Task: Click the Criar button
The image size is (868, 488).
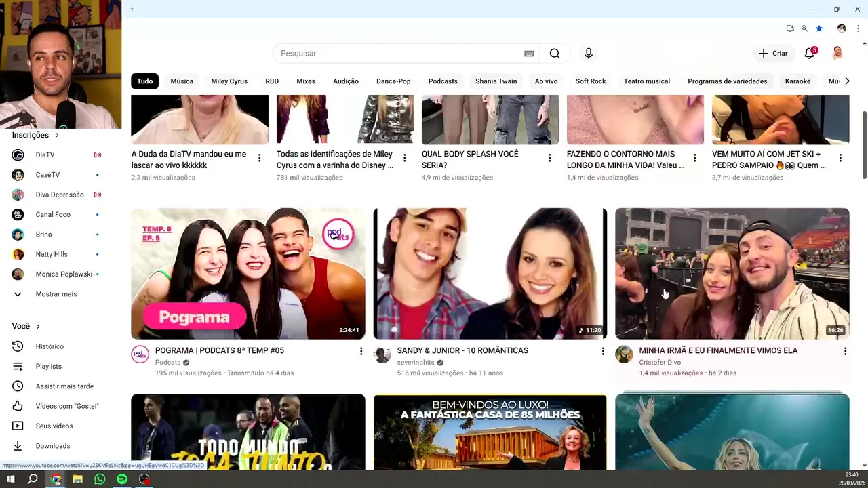Action: pyautogui.click(x=773, y=54)
